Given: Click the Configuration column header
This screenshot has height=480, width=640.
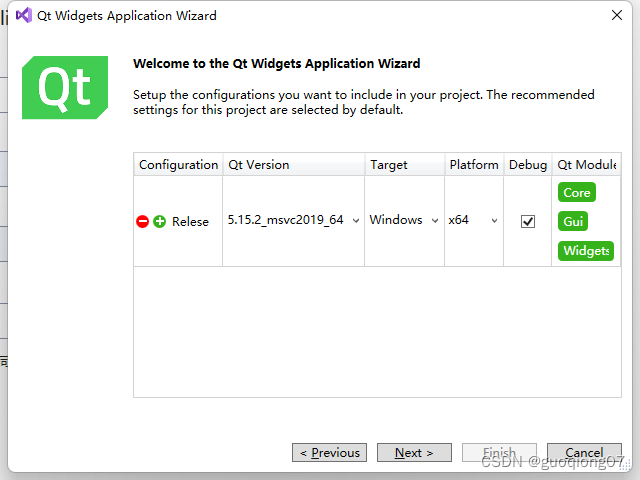Looking at the screenshot, I should click(178, 164).
